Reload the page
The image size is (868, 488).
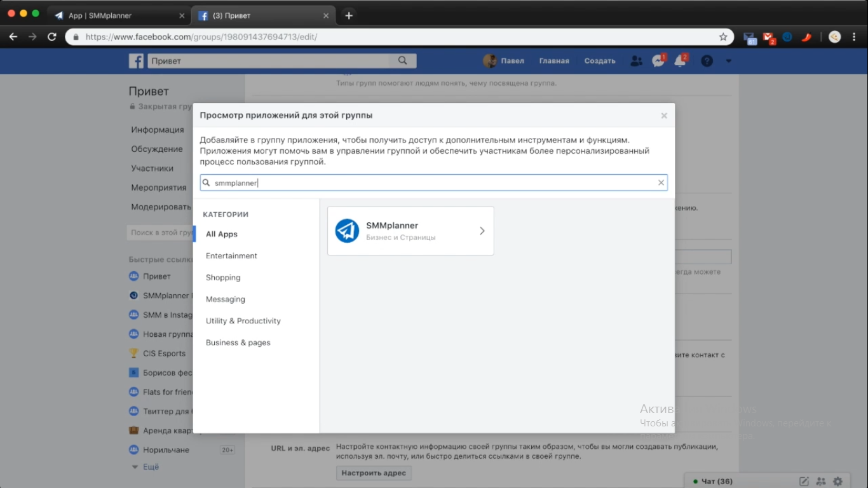point(52,37)
